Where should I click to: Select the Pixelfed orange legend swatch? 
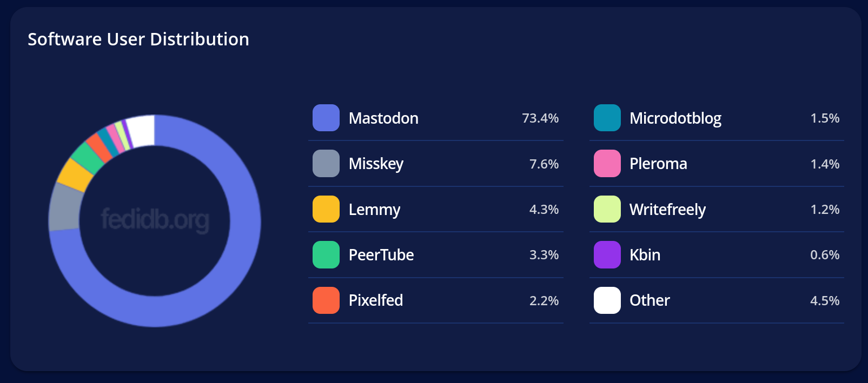pos(326,300)
